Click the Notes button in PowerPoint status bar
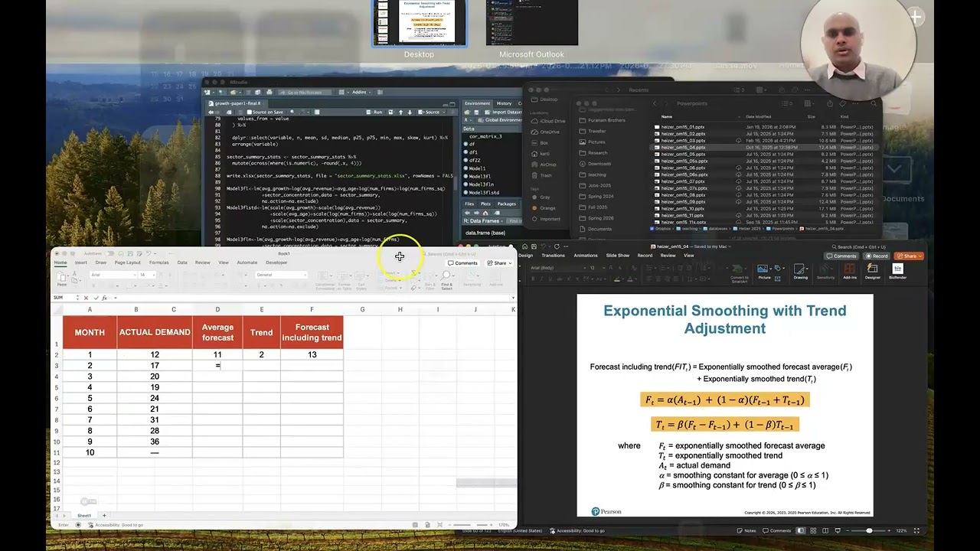 746,530
